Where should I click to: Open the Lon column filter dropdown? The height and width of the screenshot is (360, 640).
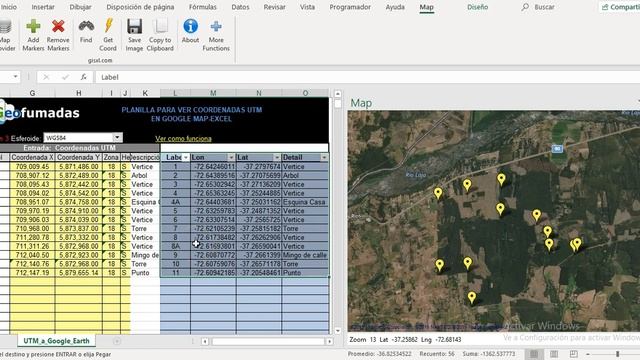[231, 158]
